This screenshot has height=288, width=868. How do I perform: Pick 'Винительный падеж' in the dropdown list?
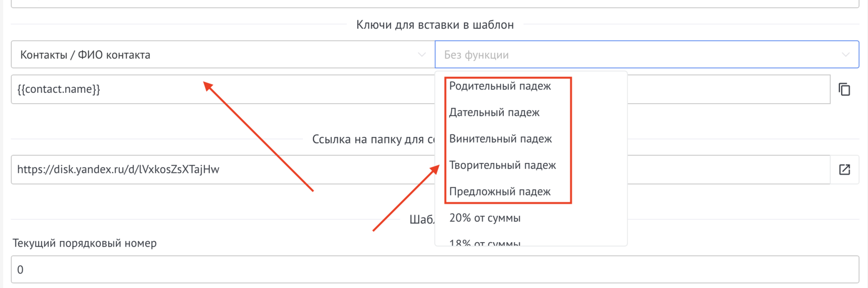500,139
